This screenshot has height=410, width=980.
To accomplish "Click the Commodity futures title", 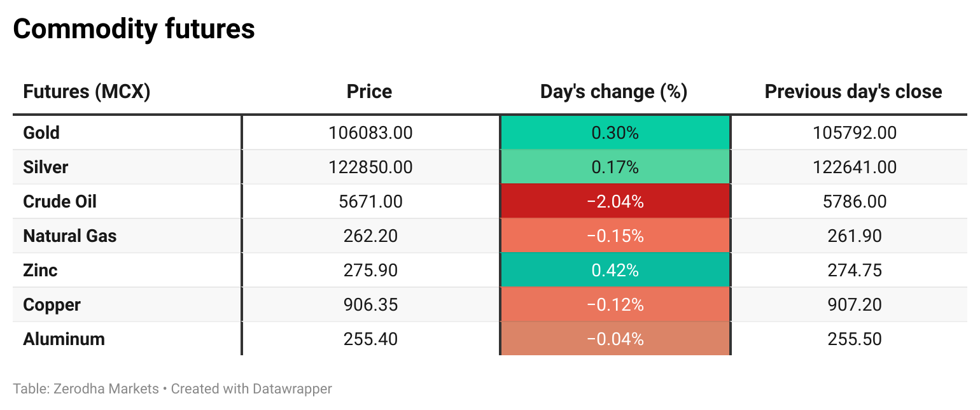I will tap(134, 29).
